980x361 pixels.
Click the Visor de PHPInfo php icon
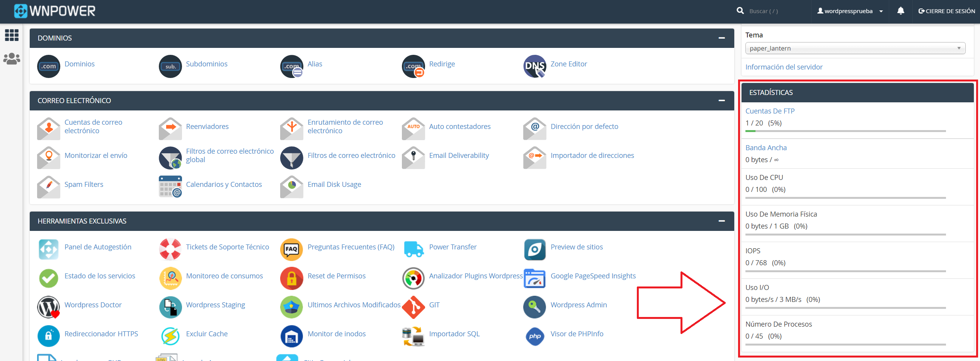(x=535, y=336)
